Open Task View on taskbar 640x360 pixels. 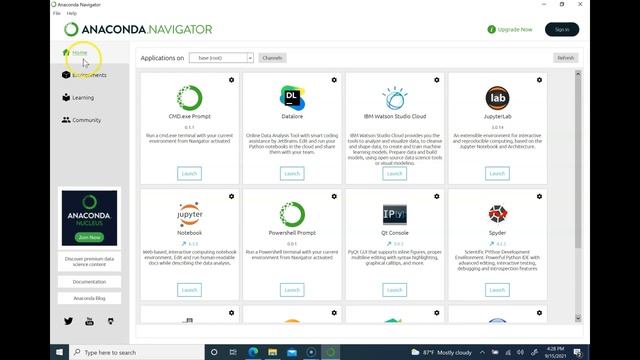[x=233, y=352]
